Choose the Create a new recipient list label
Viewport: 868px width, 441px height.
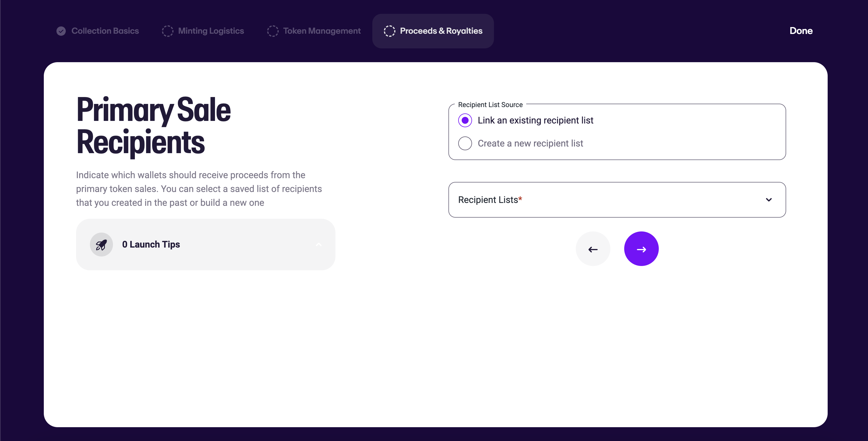coord(530,143)
